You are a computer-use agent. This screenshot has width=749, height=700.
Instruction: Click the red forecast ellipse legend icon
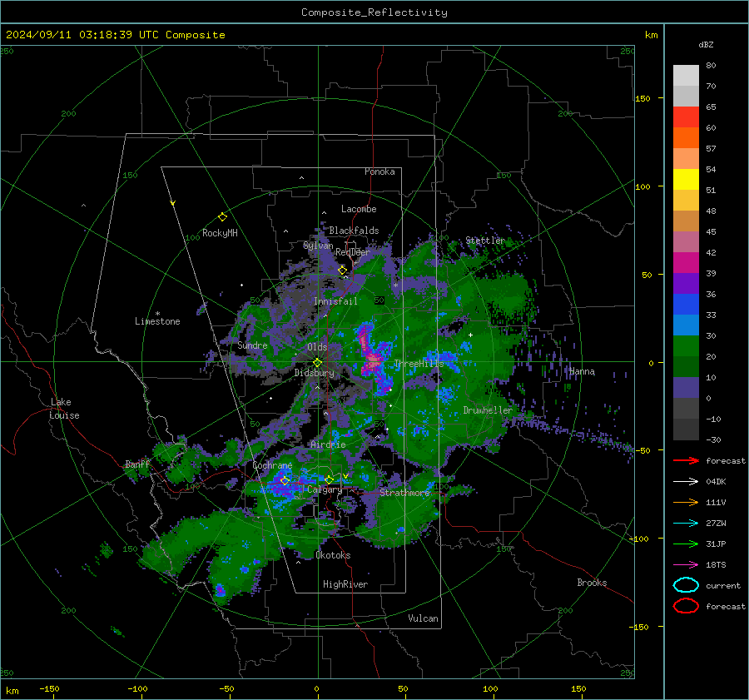(686, 606)
